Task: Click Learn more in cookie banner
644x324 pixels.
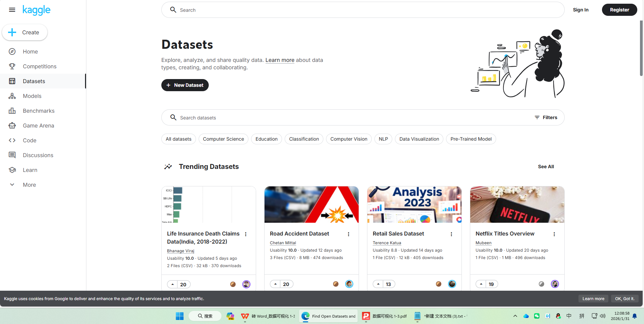Action: click(593, 299)
